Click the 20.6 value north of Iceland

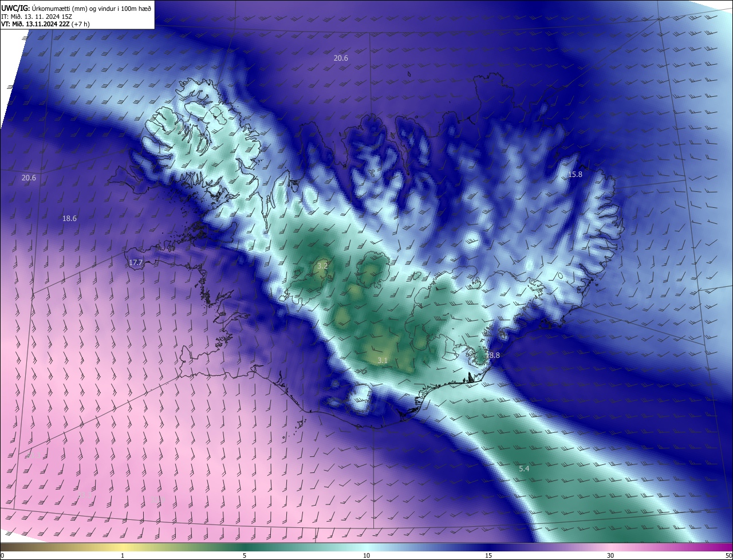pyautogui.click(x=341, y=58)
